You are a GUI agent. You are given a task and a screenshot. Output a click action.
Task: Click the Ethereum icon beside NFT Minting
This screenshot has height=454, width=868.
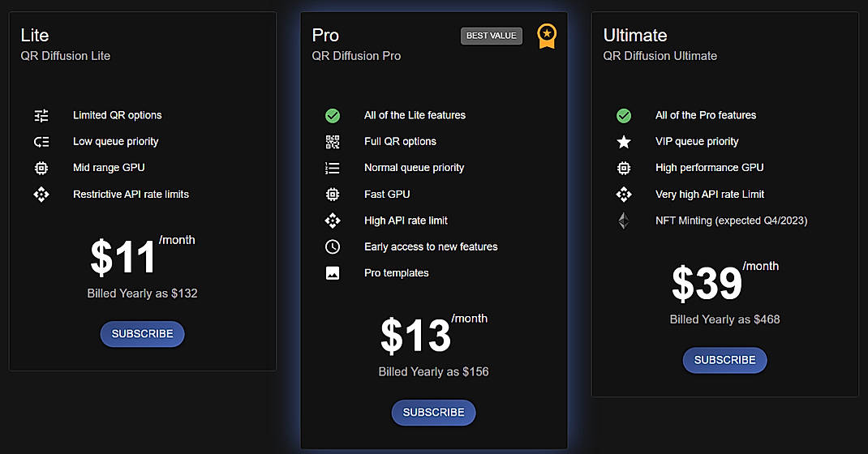(624, 221)
